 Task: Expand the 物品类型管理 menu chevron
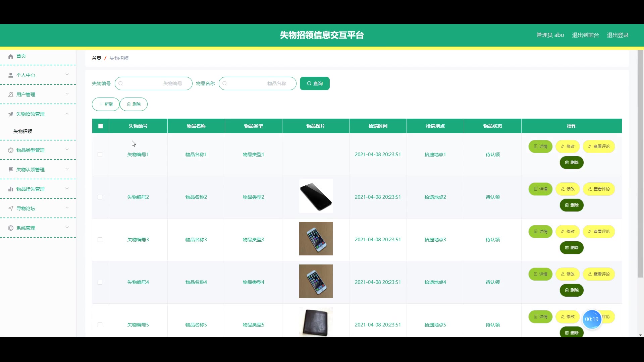tap(67, 149)
